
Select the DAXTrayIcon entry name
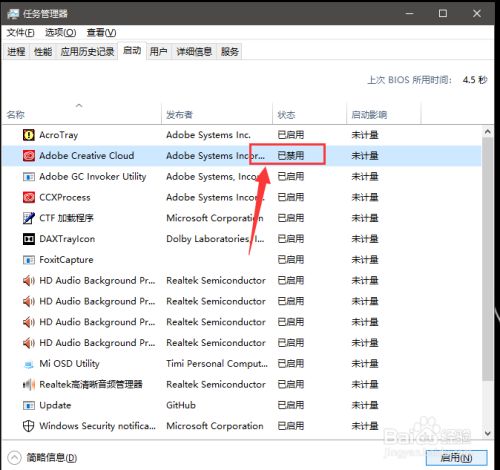(x=67, y=239)
